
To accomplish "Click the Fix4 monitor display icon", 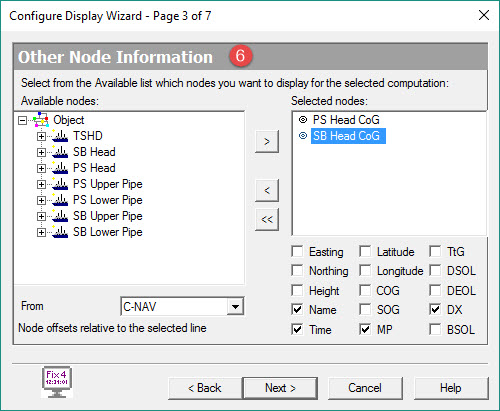I will click(57, 382).
